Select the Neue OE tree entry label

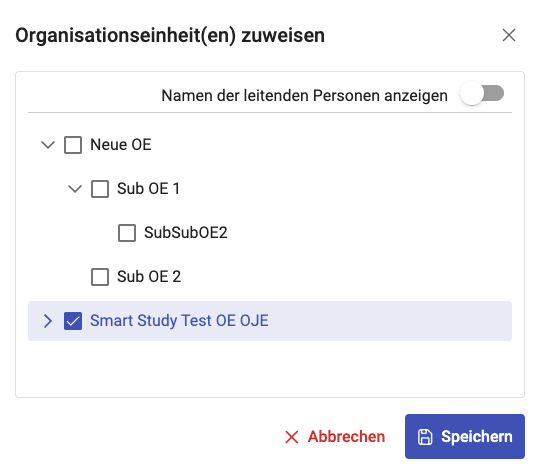click(x=121, y=145)
